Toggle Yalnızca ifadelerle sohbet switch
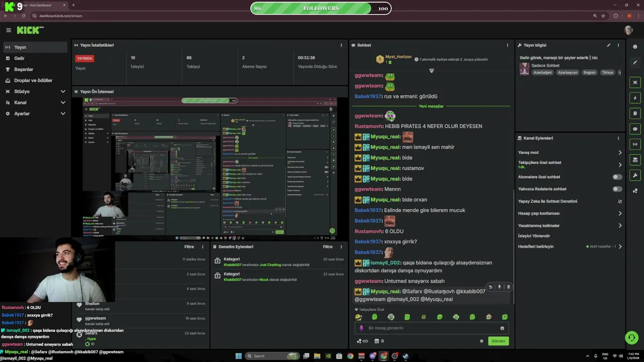The image size is (644, 362). (617, 189)
